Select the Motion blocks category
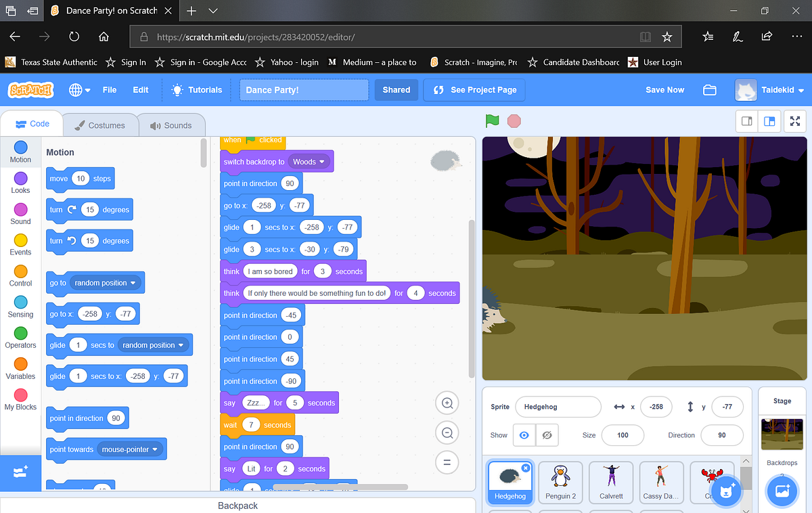 [20, 152]
